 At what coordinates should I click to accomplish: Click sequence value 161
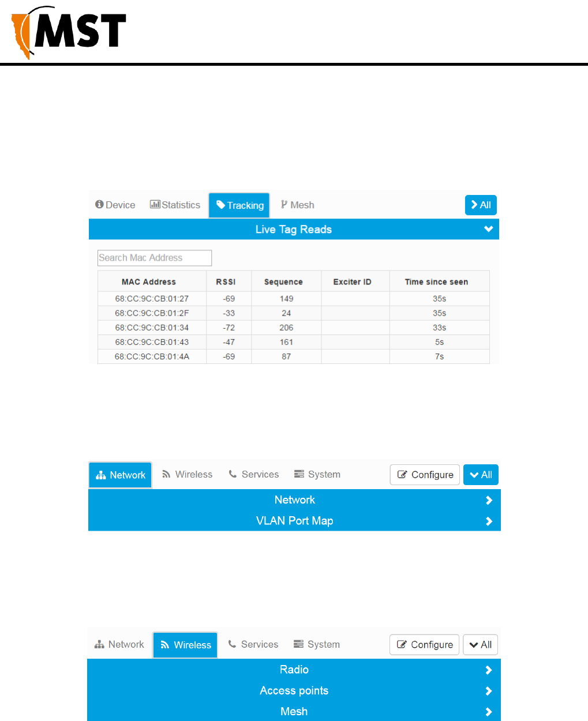[287, 342]
